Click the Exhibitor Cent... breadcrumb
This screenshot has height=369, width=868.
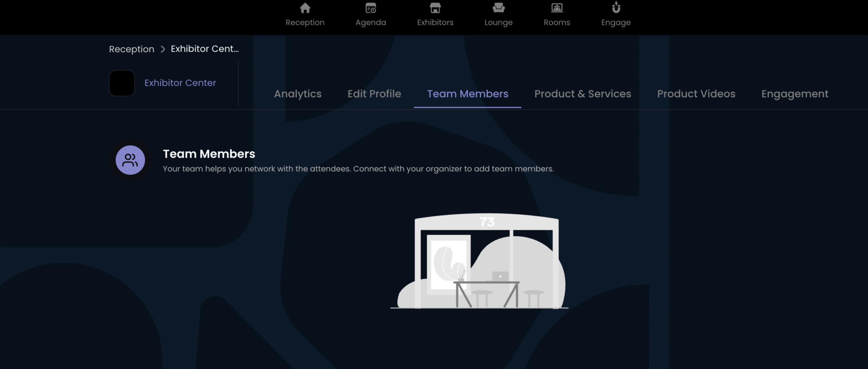205,49
